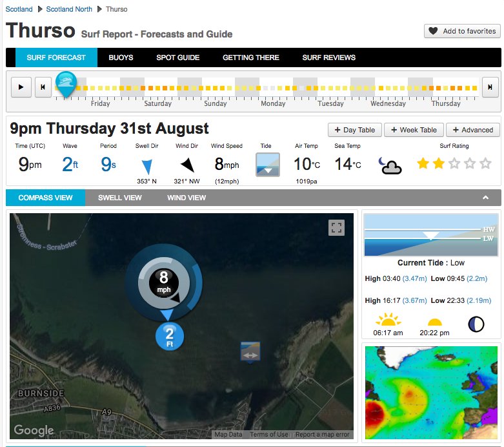Open the Getting There tab

[251, 57]
